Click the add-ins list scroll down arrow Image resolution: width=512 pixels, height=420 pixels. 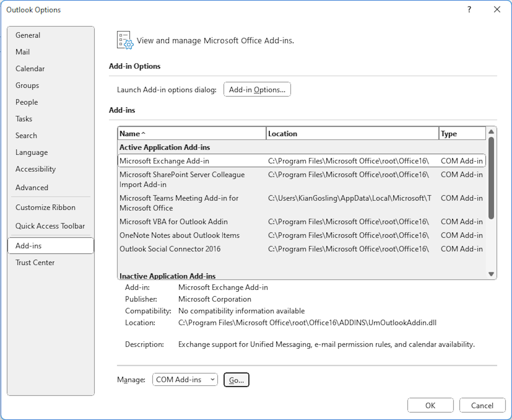(x=491, y=274)
